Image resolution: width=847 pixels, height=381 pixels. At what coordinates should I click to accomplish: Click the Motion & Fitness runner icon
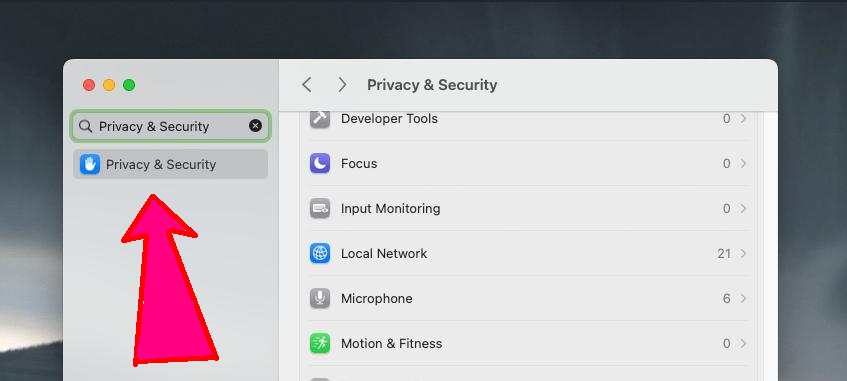320,343
